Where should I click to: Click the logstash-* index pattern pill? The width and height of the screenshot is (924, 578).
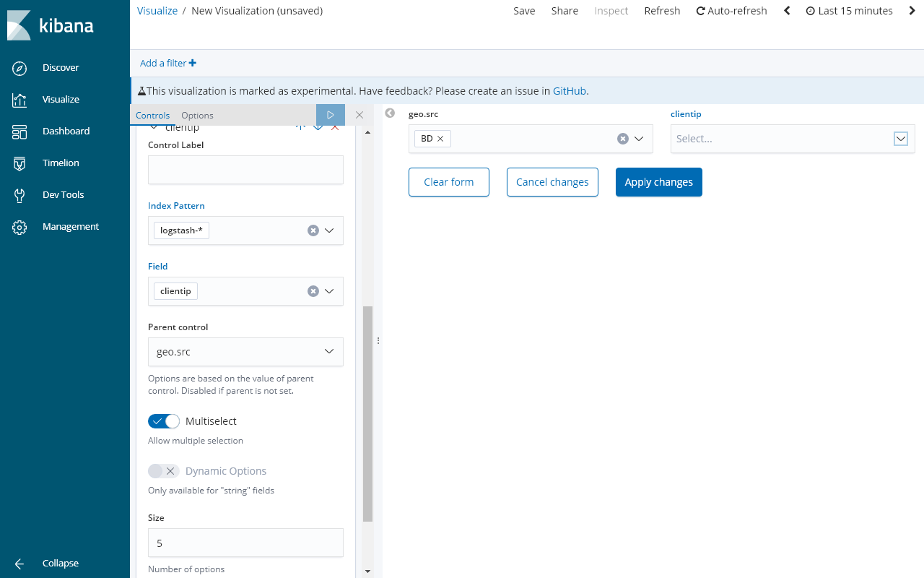pyautogui.click(x=181, y=230)
